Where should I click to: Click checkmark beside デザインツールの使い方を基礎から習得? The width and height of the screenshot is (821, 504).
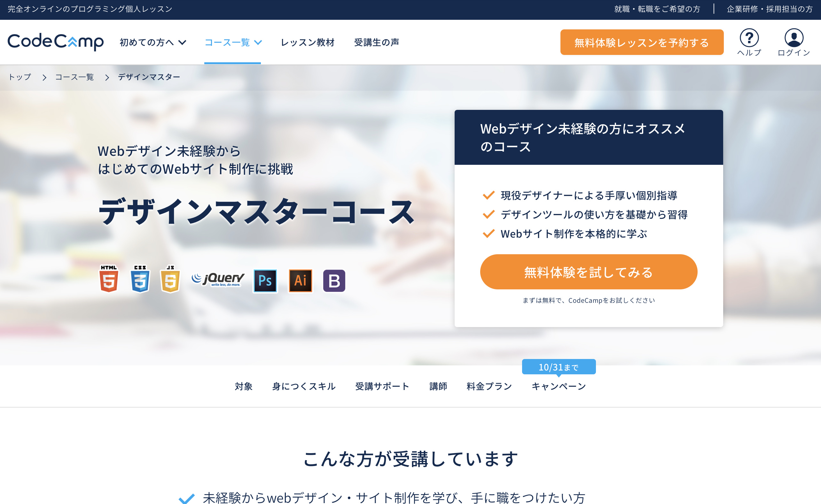(x=489, y=214)
